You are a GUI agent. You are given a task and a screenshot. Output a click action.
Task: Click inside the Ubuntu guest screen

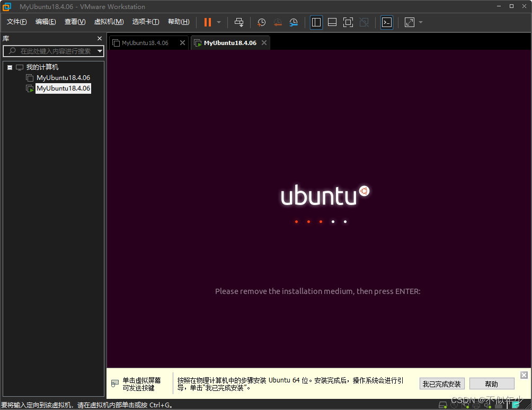(x=319, y=209)
